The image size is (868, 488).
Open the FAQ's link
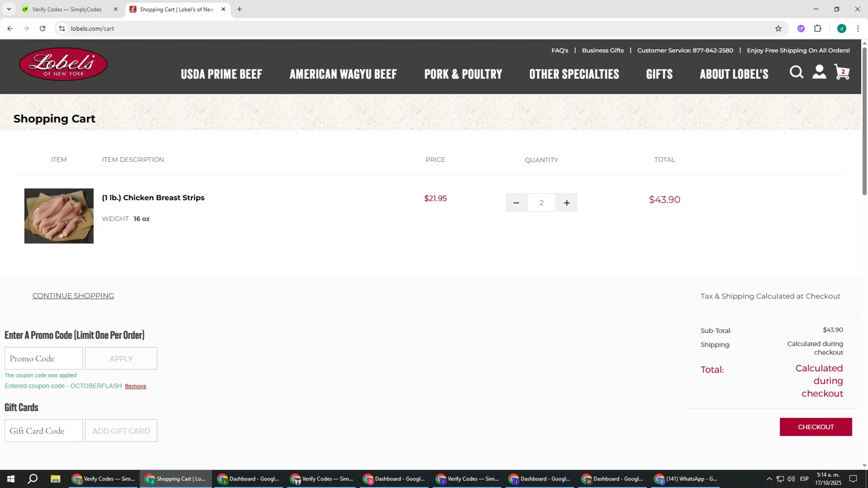(x=560, y=50)
